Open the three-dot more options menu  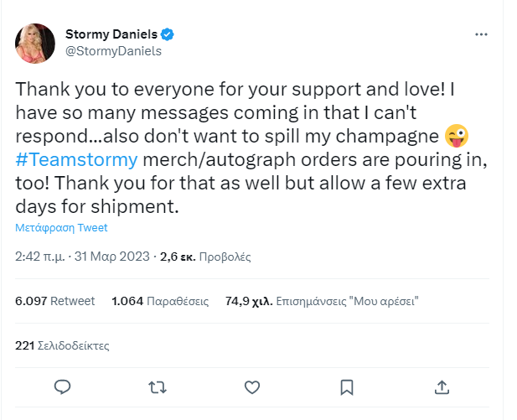(481, 35)
